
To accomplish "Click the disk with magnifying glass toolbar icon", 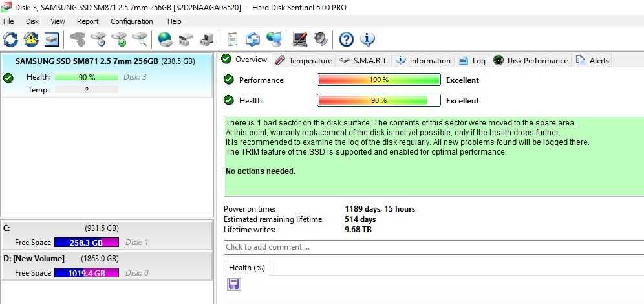I will point(140,39).
